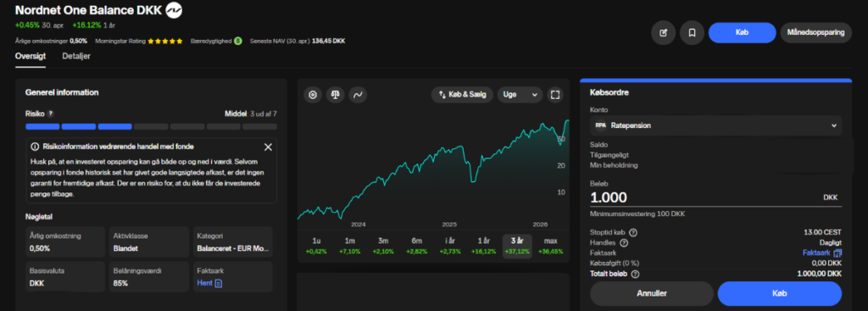
Task: Bookmark this fund
Action: tap(692, 33)
